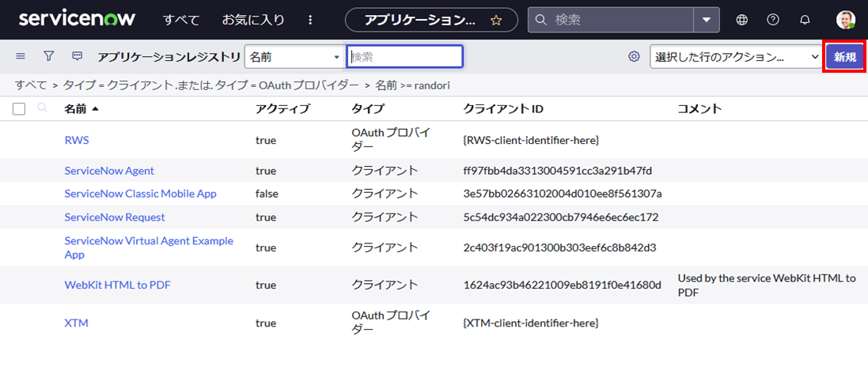Screen dimensions: 868x374
Task: Sort by the タイプ column header
Action: 367,109
